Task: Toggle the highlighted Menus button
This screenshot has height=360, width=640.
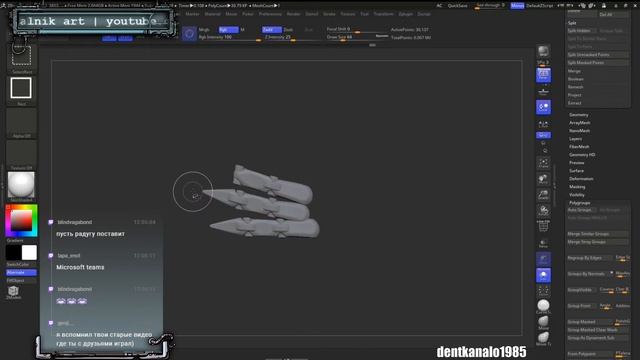Action: point(517,6)
